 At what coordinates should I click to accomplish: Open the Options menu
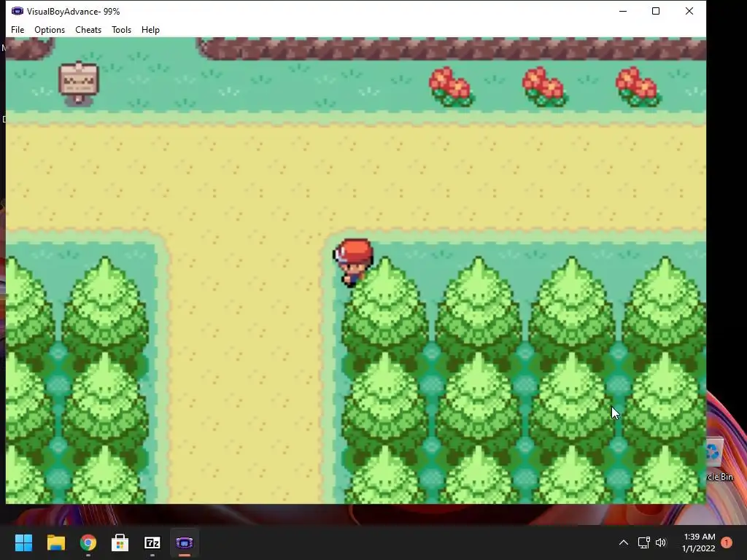tap(50, 29)
